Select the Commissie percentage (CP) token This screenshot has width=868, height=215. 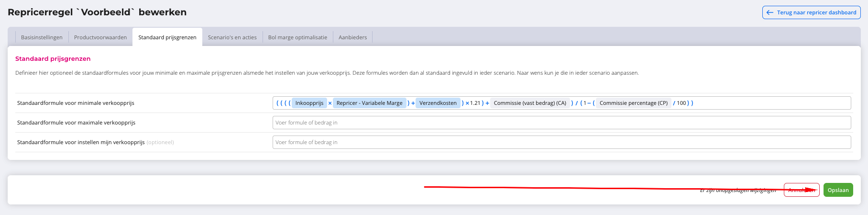[x=633, y=103]
